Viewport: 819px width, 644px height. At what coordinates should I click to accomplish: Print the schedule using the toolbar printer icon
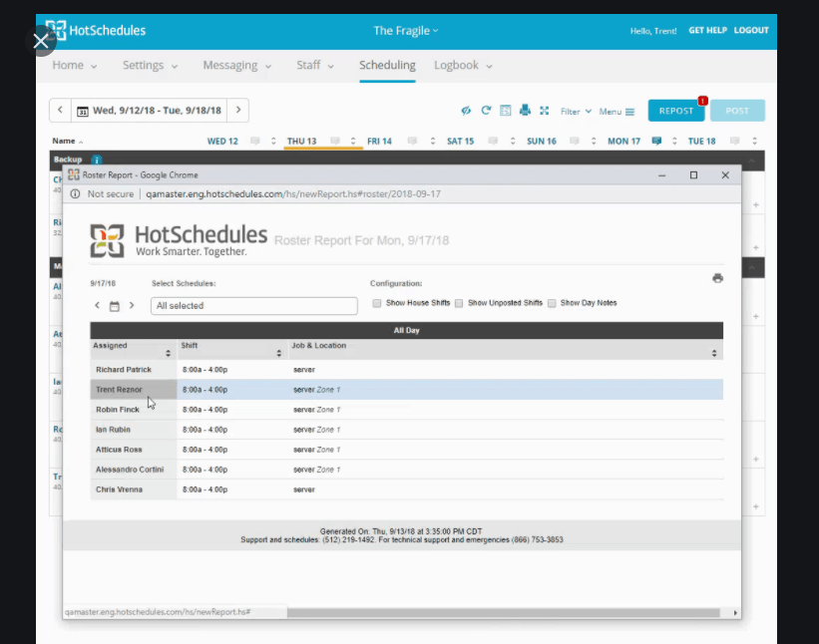click(x=525, y=111)
